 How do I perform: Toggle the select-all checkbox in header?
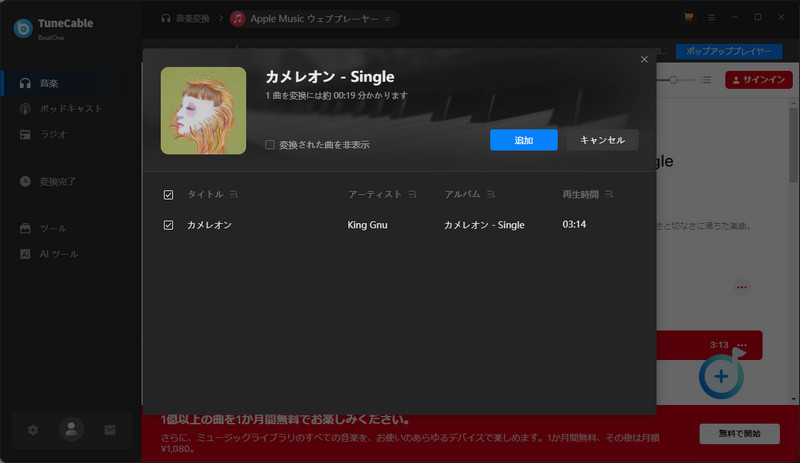coord(168,194)
